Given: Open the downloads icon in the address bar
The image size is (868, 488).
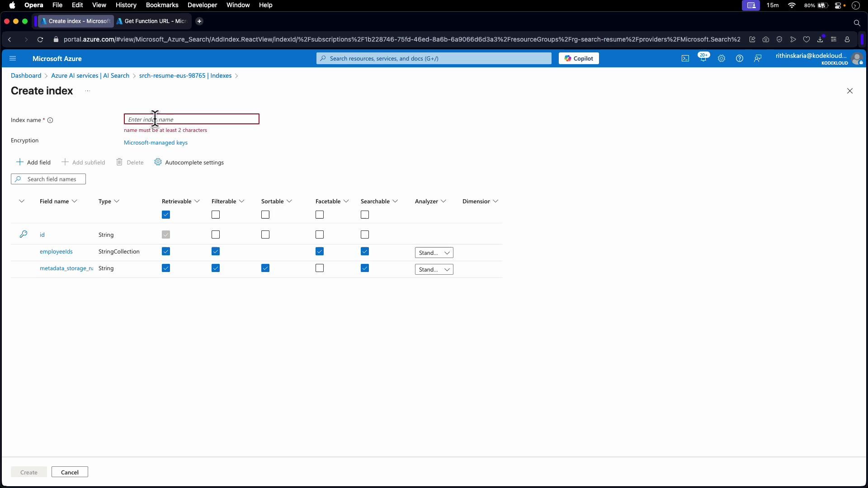Looking at the screenshot, I should 820,39.
